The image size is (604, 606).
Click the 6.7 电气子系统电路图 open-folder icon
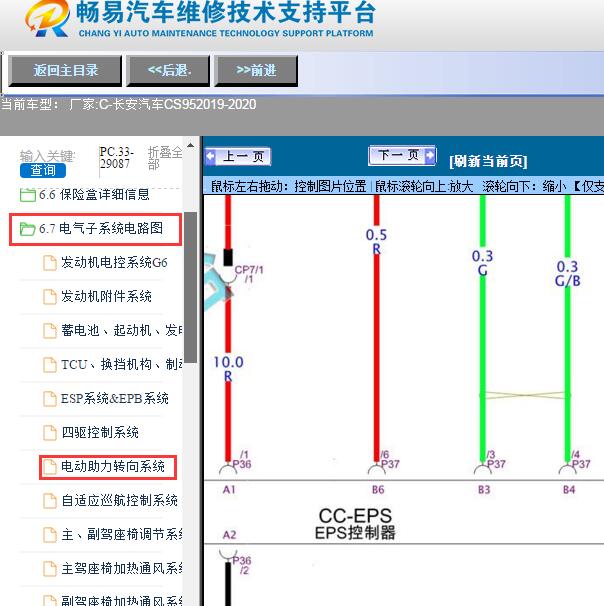click(27, 229)
